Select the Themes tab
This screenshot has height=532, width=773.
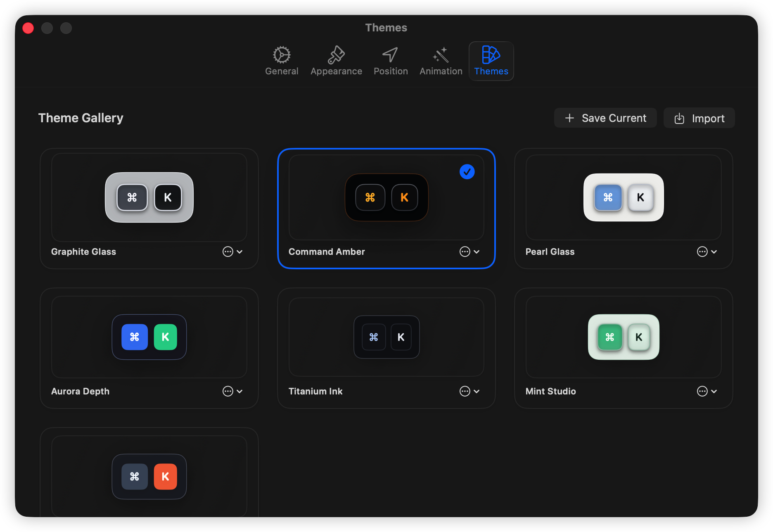point(491,61)
